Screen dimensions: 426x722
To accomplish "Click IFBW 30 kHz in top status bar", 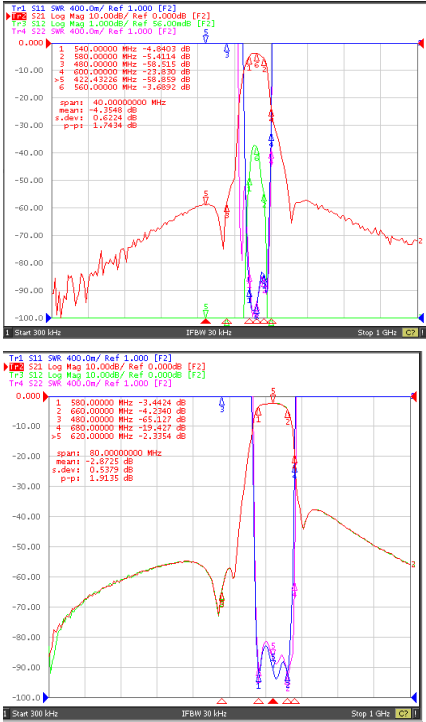I will (208, 332).
